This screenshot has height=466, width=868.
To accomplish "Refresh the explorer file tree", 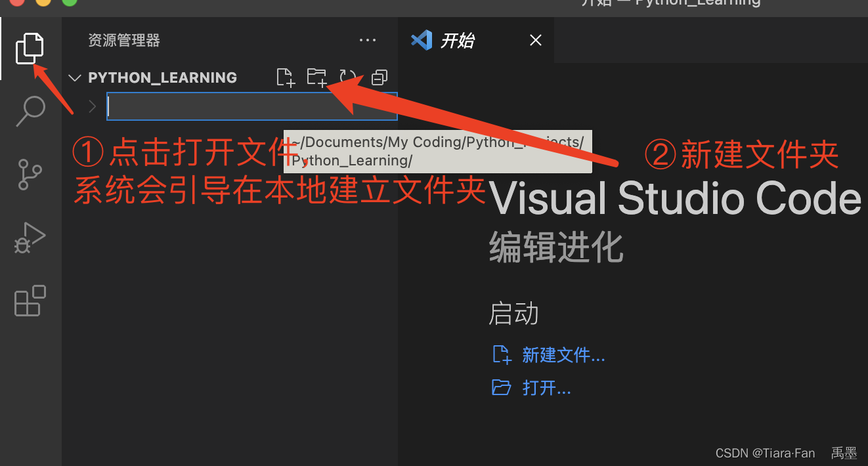I will pyautogui.click(x=347, y=77).
